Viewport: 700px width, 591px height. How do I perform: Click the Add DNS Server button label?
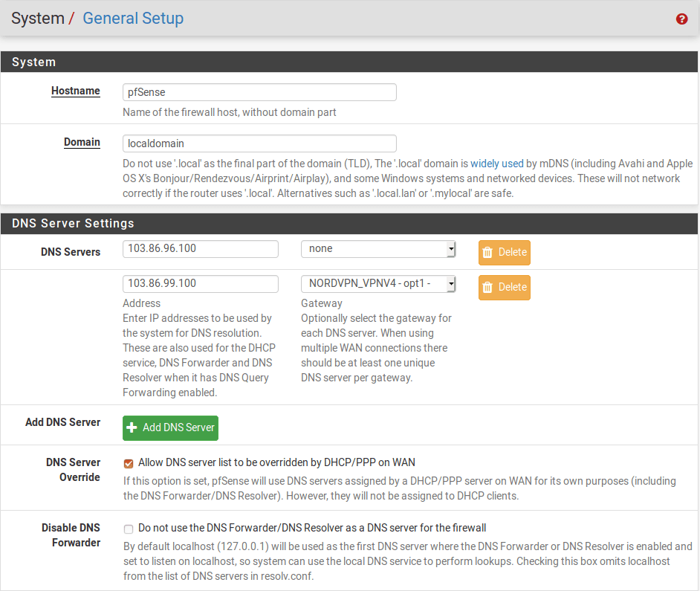coord(178,427)
